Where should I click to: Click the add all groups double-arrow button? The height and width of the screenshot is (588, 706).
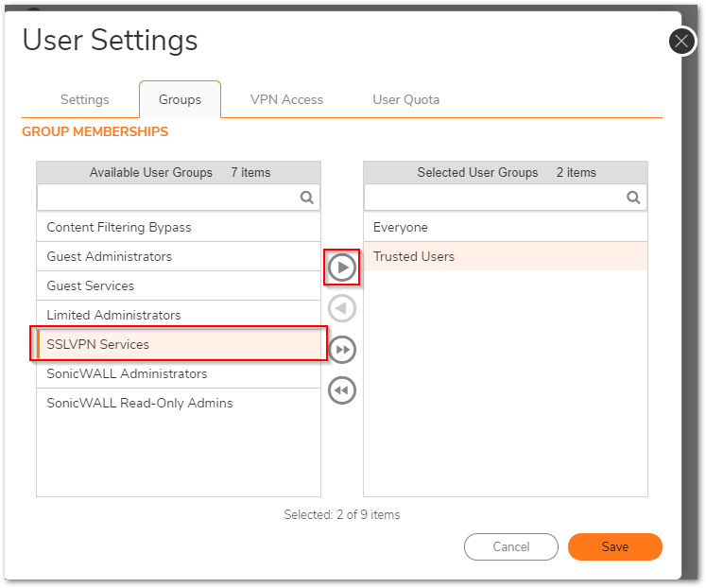pos(342,350)
